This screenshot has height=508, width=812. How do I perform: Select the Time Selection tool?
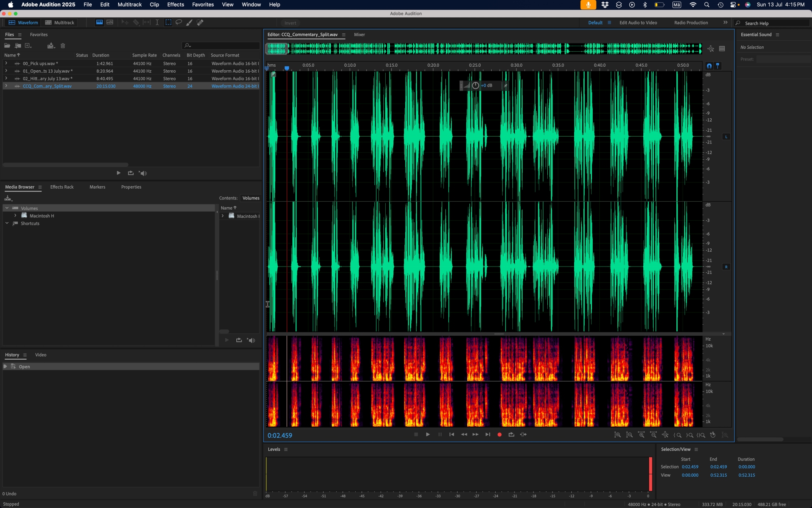click(157, 23)
